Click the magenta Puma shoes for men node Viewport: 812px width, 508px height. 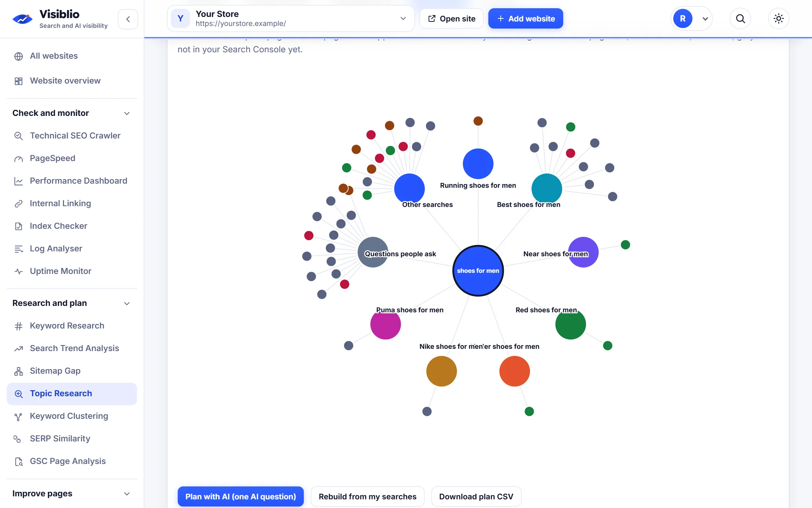point(386,324)
